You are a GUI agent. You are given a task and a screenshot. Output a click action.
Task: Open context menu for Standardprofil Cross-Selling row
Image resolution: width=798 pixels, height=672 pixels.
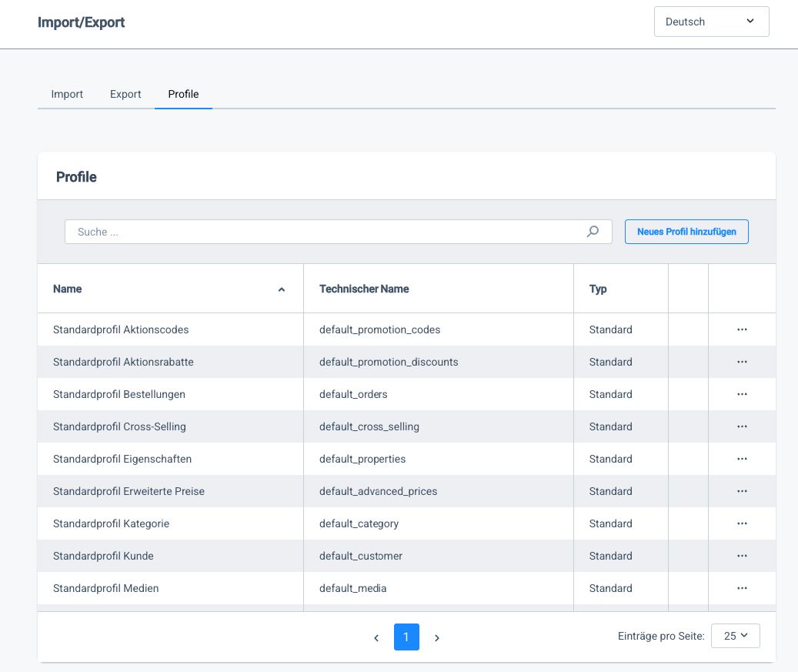click(x=742, y=426)
